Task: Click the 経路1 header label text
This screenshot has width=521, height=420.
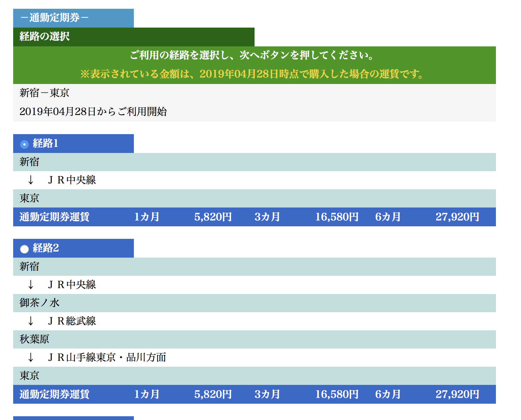Action: click(x=45, y=144)
